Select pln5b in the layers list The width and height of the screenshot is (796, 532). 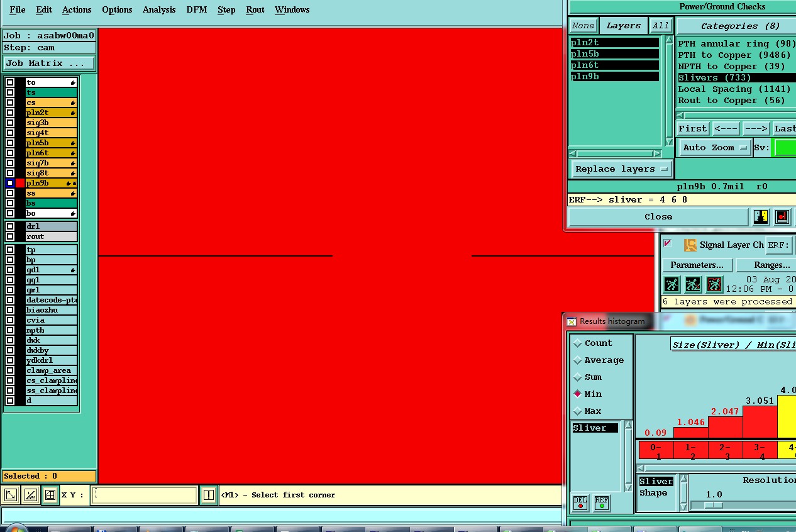[614, 54]
